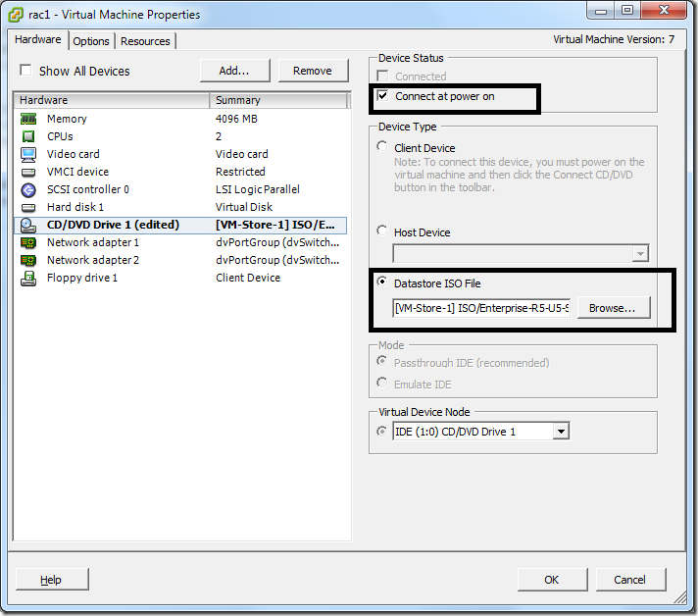Open the Host Device dropdown
The image size is (698, 616).
point(640,253)
